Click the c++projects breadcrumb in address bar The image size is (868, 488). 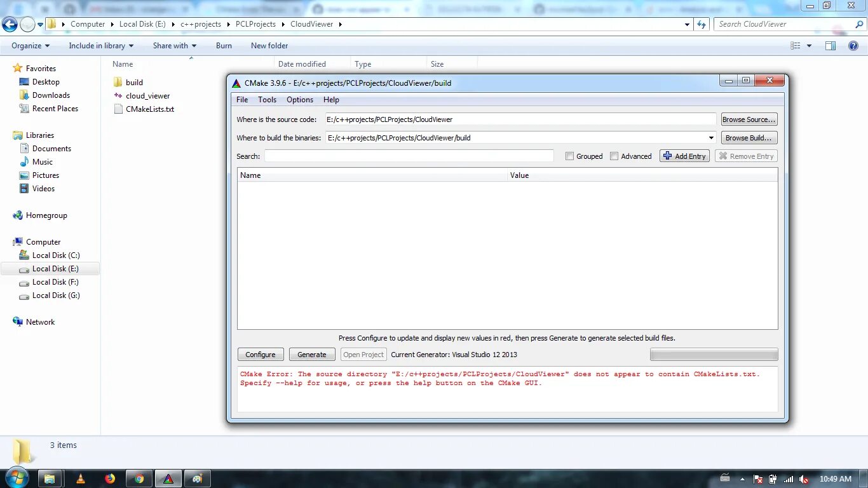pos(201,24)
